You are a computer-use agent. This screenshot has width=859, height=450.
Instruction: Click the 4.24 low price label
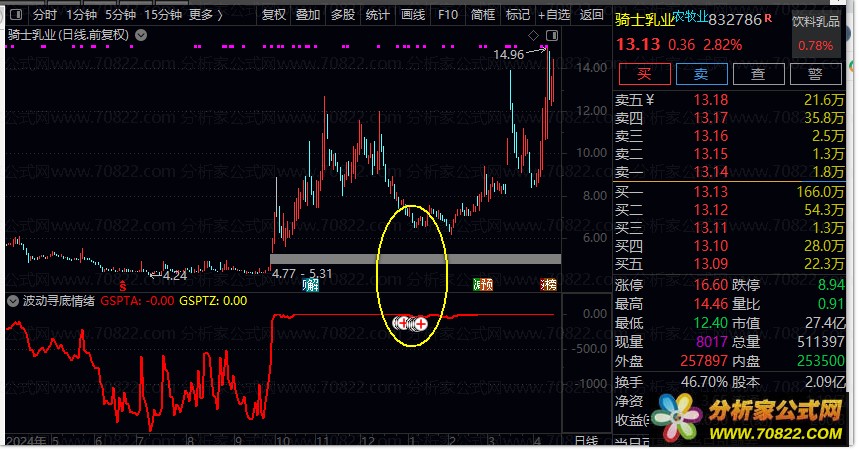(175, 276)
